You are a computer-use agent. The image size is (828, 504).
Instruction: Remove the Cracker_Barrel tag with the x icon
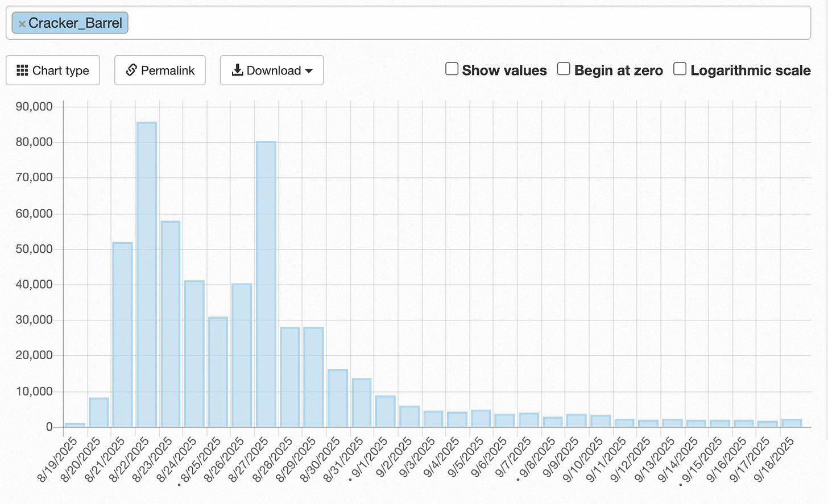[x=22, y=24]
